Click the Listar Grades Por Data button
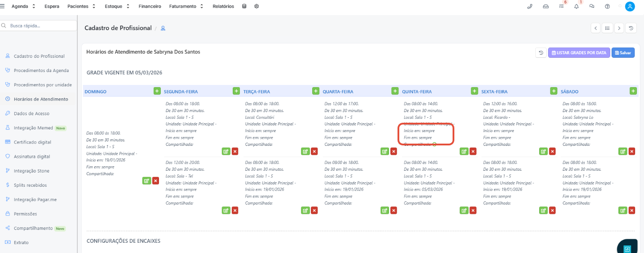The width and height of the screenshot is (644, 253). [x=579, y=52]
